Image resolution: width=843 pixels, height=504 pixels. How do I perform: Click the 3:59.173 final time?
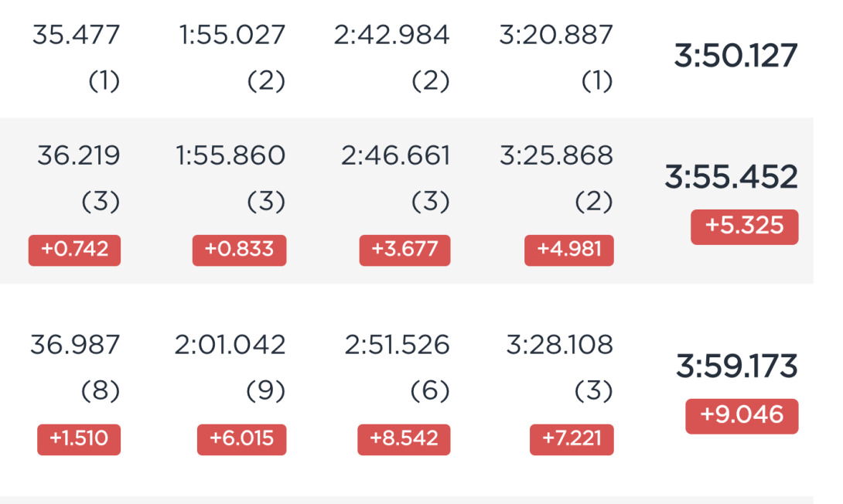[x=736, y=366]
